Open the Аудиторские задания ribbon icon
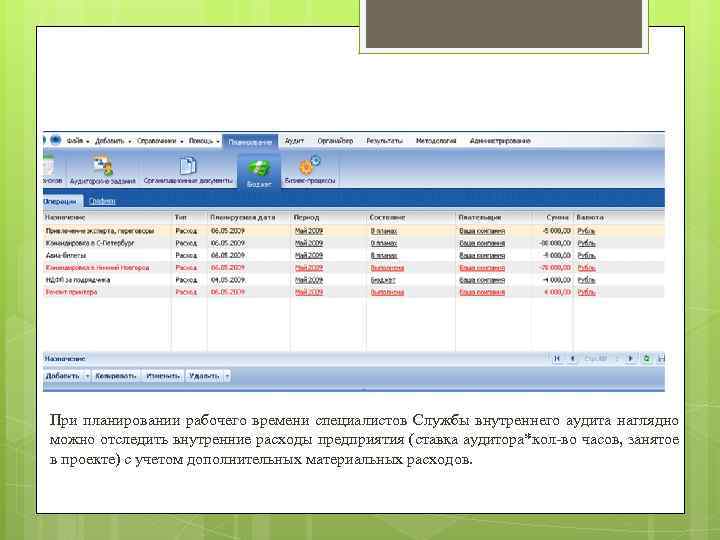Image resolution: width=720 pixels, height=540 pixels. pyautogui.click(x=102, y=170)
